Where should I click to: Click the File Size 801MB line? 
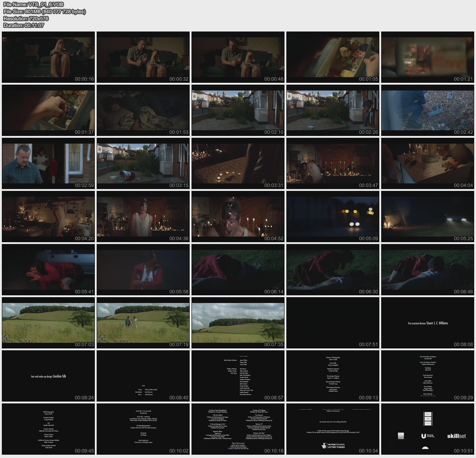[44, 11]
